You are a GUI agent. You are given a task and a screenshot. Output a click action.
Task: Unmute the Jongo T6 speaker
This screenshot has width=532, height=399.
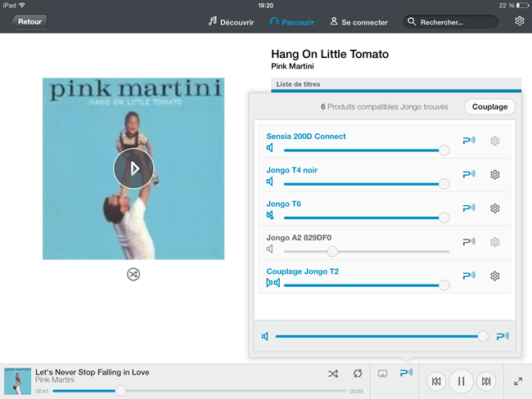coord(270,215)
